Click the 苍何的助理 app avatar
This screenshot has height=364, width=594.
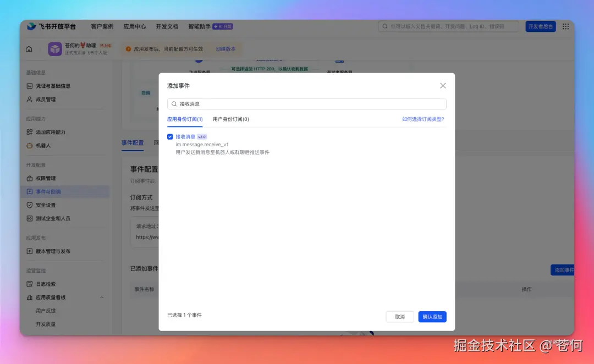(54, 48)
